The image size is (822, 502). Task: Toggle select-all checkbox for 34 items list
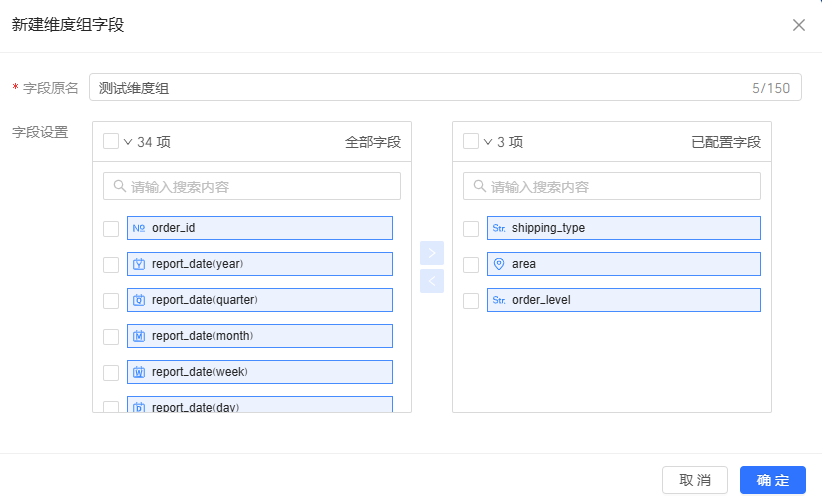pos(111,142)
